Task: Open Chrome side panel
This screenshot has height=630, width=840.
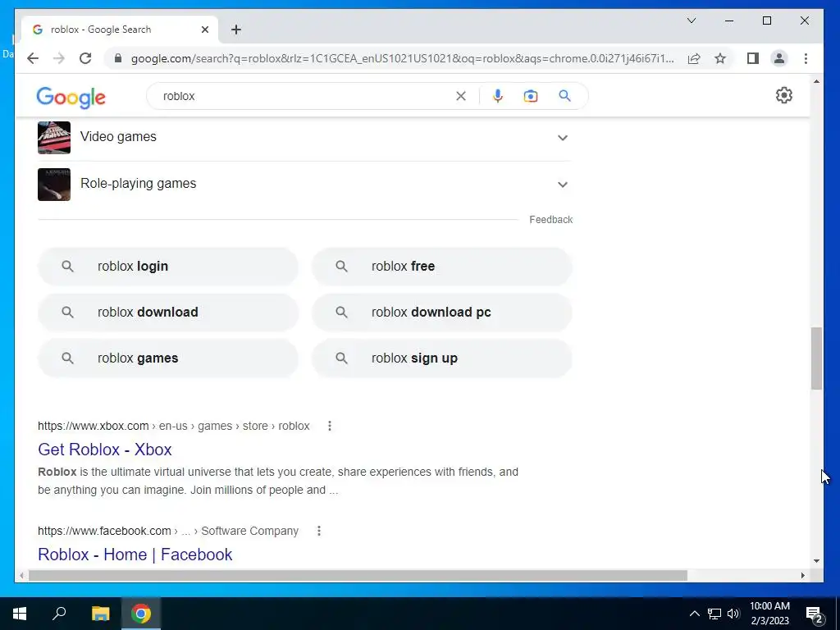Action: point(753,58)
